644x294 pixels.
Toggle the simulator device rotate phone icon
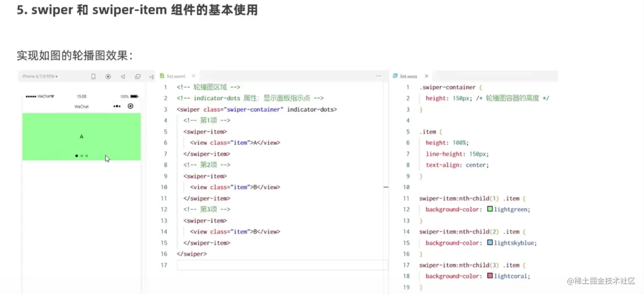pyautogui.click(x=93, y=77)
